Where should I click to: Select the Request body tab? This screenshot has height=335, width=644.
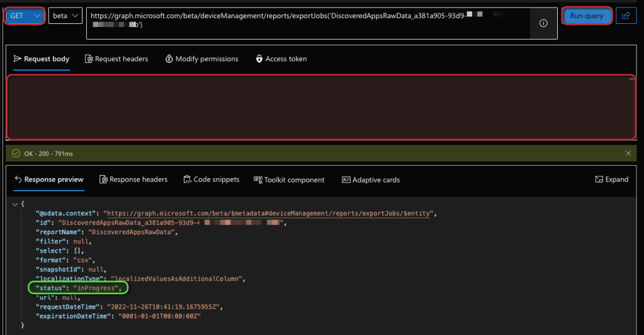pos(42,59)
